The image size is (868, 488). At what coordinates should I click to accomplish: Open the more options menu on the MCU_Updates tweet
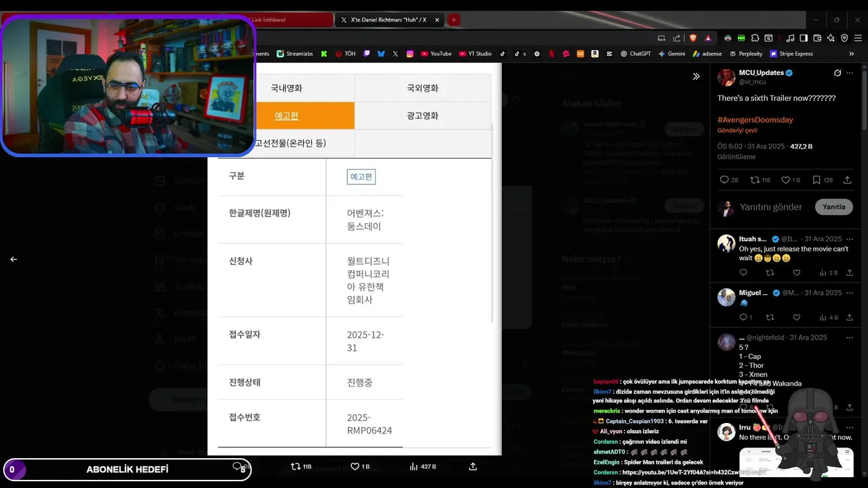pyautogui.click(x=851, y=73)
